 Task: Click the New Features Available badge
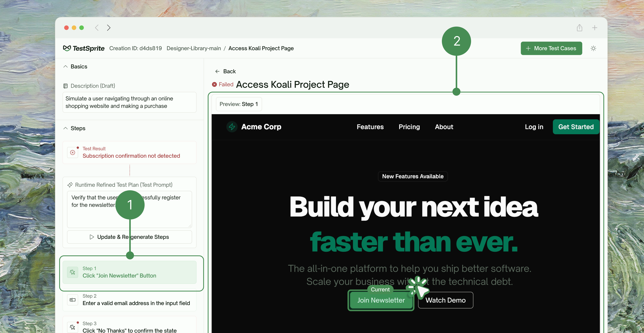[413, 176]
